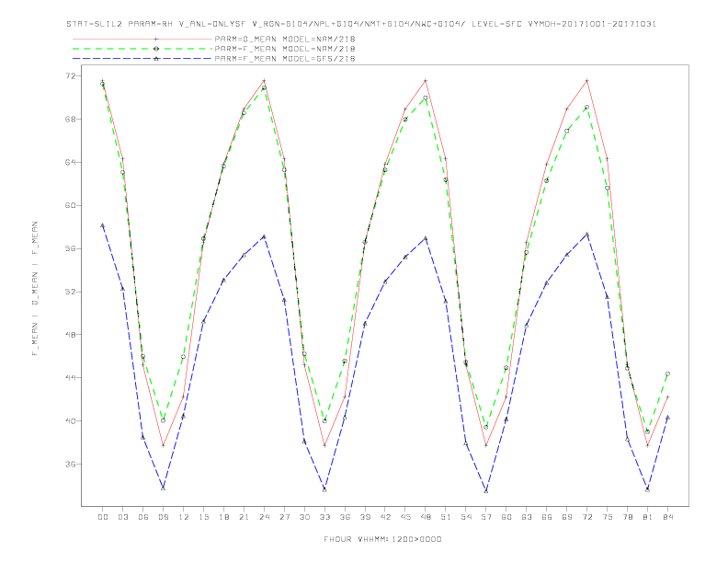Click x-axis tick label 00
Image resolution: width=728 pixels, height=563 pixels.
(103, 517)
